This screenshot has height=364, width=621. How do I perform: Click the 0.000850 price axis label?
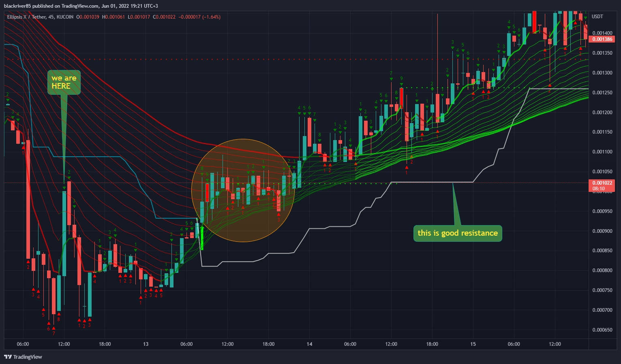(602, 251)
